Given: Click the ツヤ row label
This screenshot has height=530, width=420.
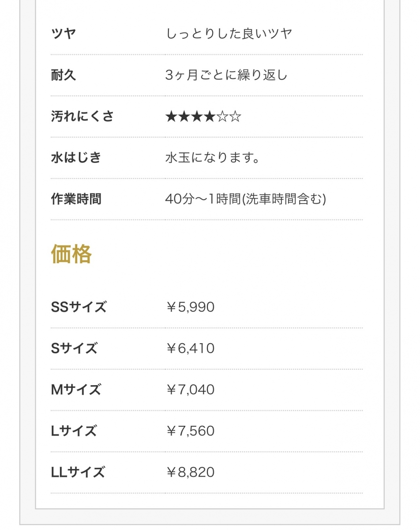Looking at the screenshot, I should (x=64, y=34).
